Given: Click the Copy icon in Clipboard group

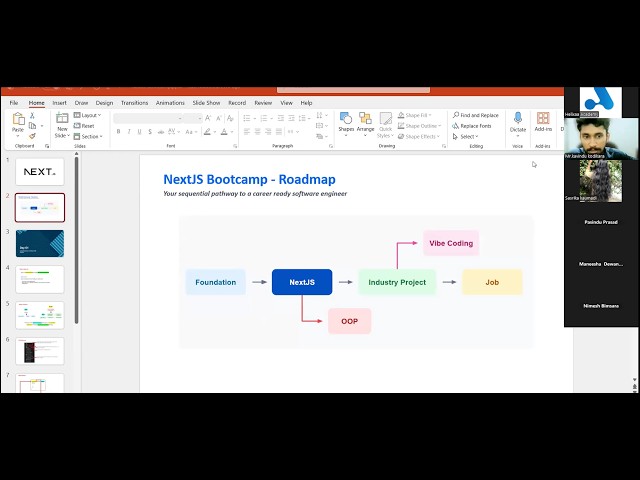Looking at the screenshot, I should 33,126.
